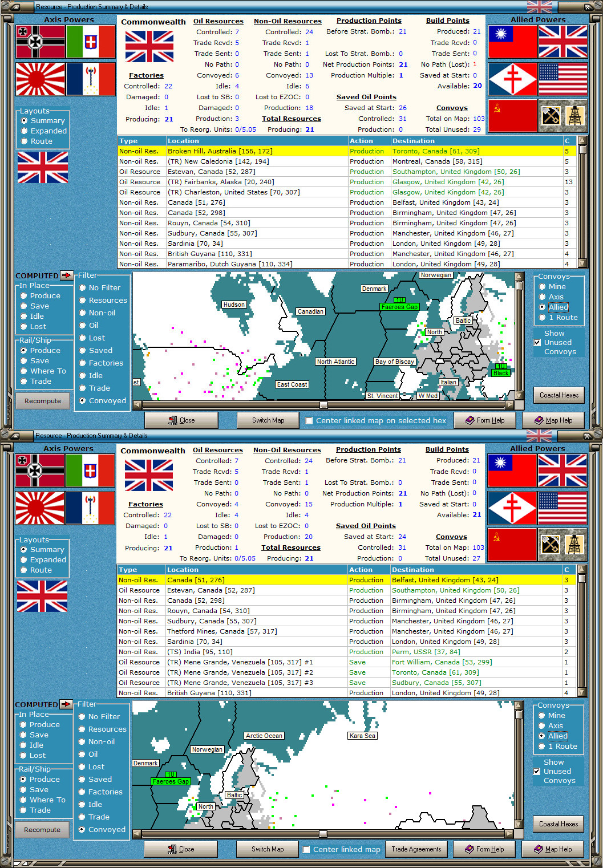Click lower map horizontal scrollbar thumb
Screen dimensions: 603x868
click(323, 834)
